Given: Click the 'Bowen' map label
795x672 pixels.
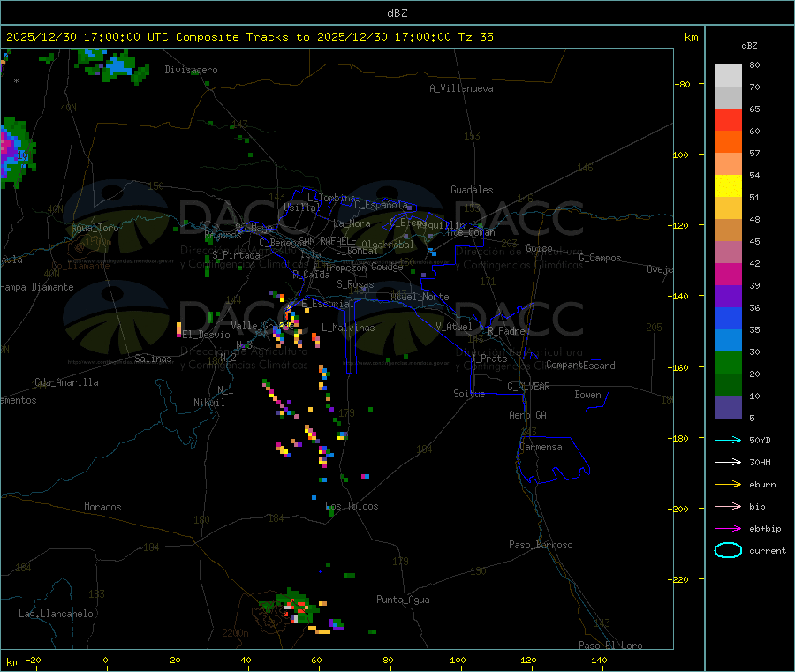Looking at the screenshot, I should [588, 395].
